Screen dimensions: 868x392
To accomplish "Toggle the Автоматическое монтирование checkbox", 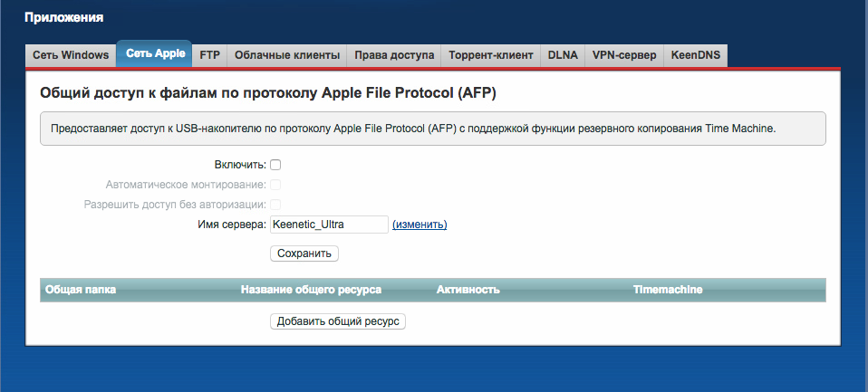I will [275, 185].
